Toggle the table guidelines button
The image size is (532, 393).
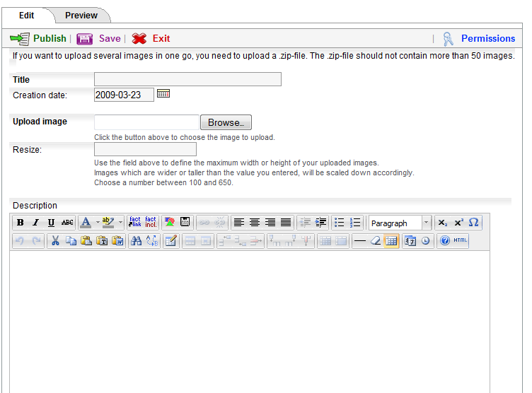pos(391,241)
